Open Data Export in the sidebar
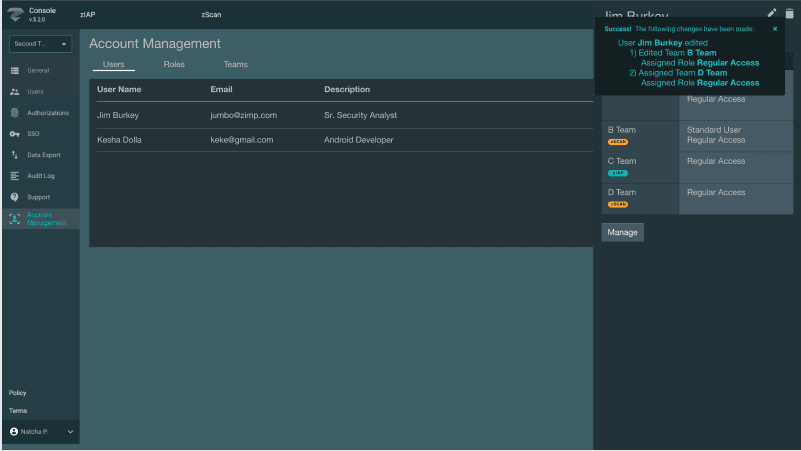This screenshot has height=451, width=801. pos(44,155)
